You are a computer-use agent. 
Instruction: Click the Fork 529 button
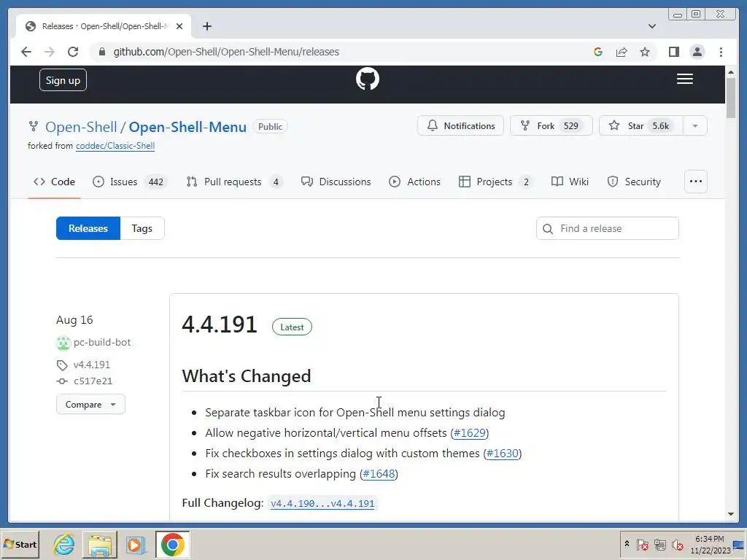click(x=551, y=125)
